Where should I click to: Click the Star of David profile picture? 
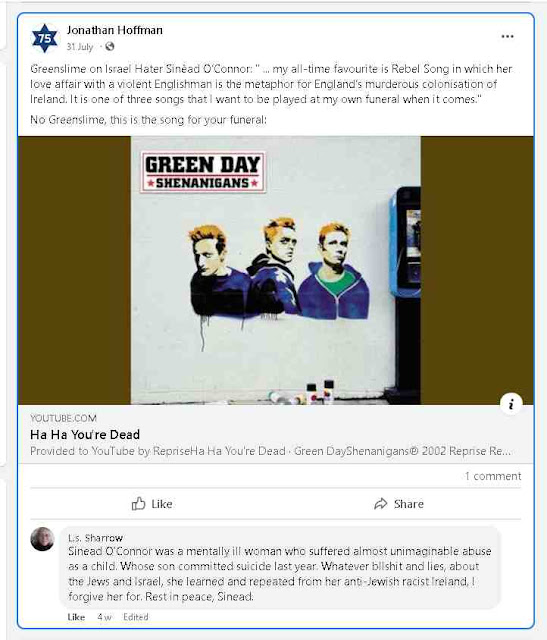tap(44, 38)
